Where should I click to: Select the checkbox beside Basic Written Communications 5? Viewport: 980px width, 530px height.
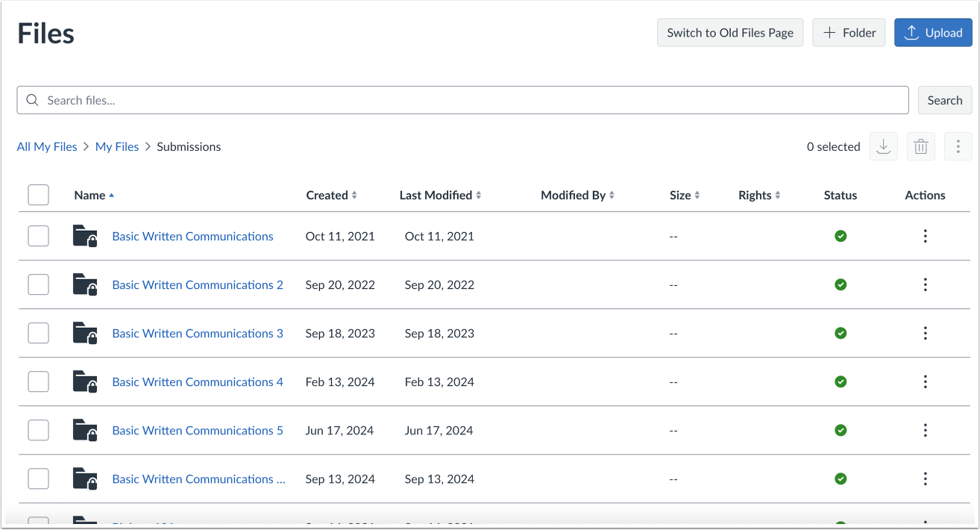38,430
